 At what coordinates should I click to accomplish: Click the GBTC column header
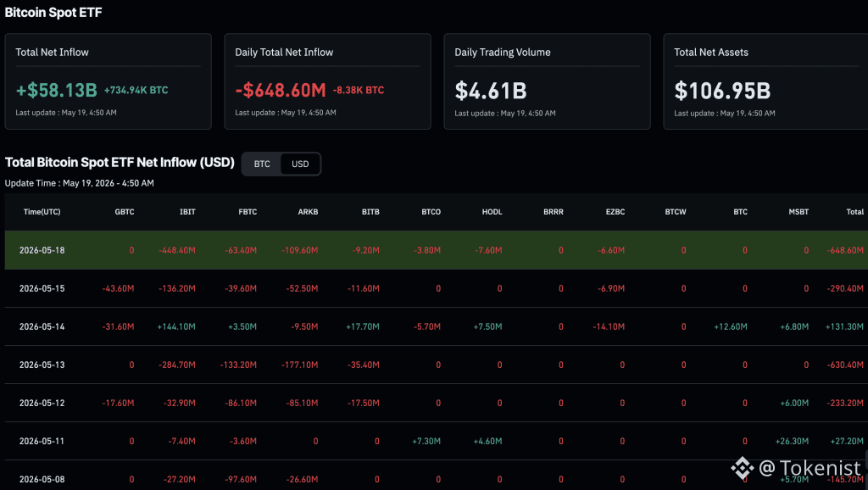point(124,211)
